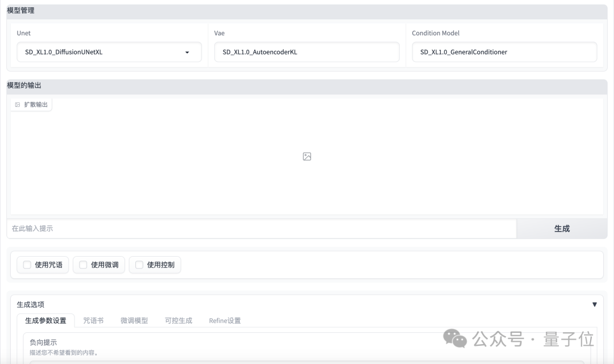Click the export icon beside 扩散输出 label
Image resolution: width=614 pixels, height=364 pixels.
(17, 104)
